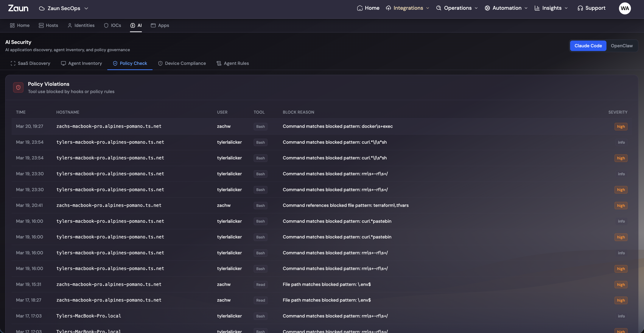The height and width of the screenshot is (333, 644).
Task: Open the Insights dropdown
Action: click(551, 8)
